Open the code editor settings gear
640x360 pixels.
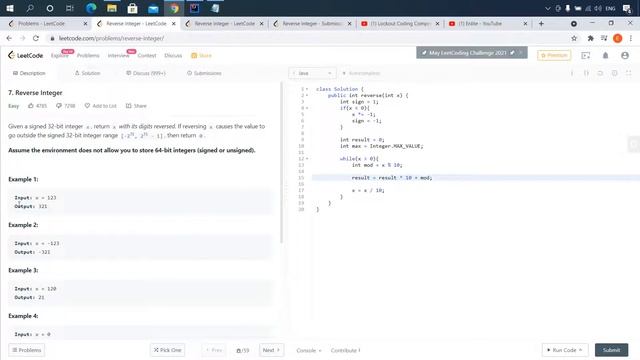[614, 73]
